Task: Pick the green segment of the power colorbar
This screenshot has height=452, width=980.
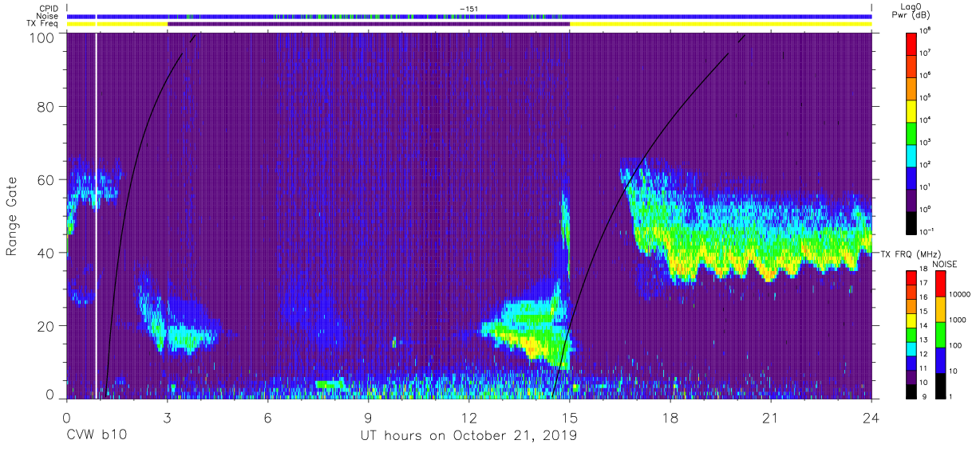Action: point(912,132)
